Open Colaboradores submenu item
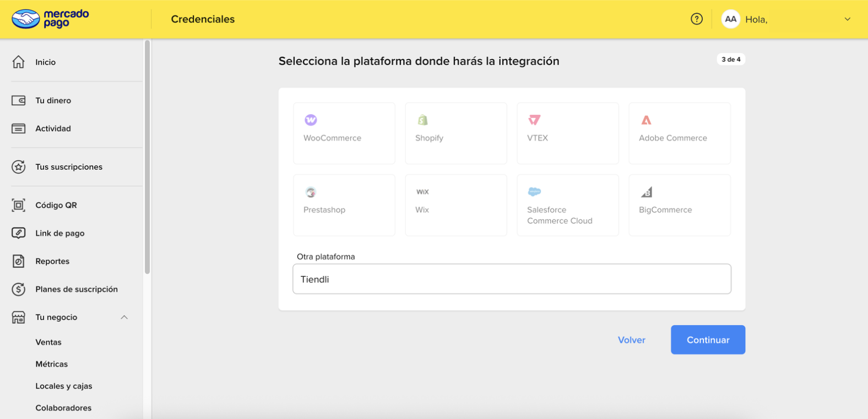This screenshot has width=868, height=419. (x=63, y=408)
